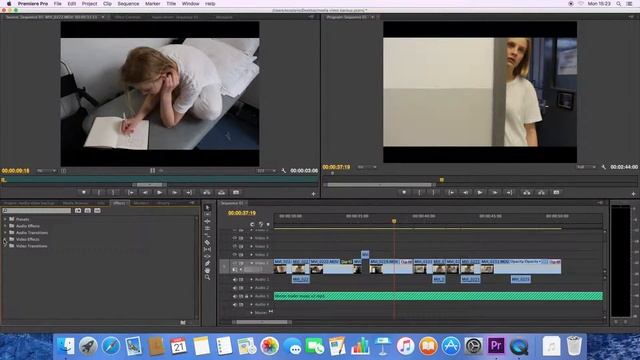
Task: Select the Selection arrow tool
Action: click(207, 208)
